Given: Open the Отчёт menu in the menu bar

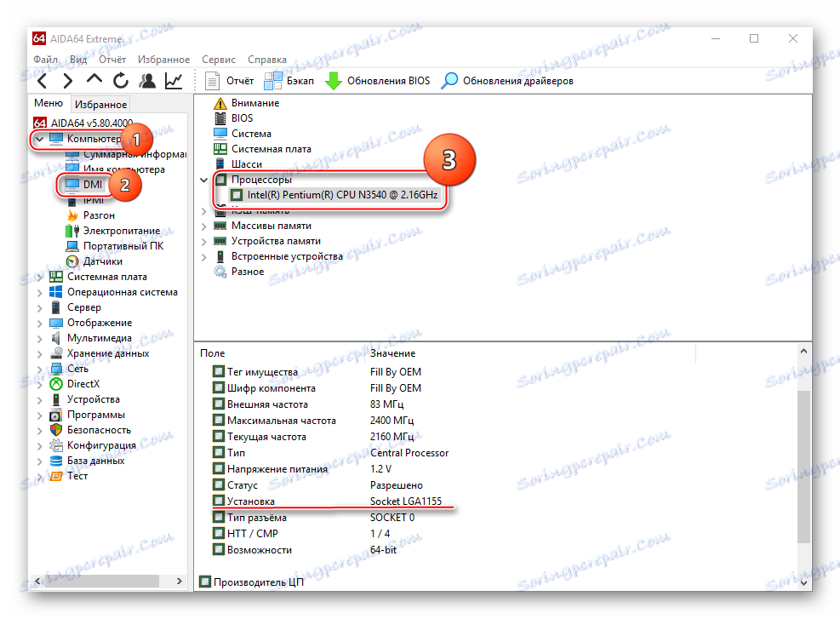Looking at the screenshot, I should (112, 60).
